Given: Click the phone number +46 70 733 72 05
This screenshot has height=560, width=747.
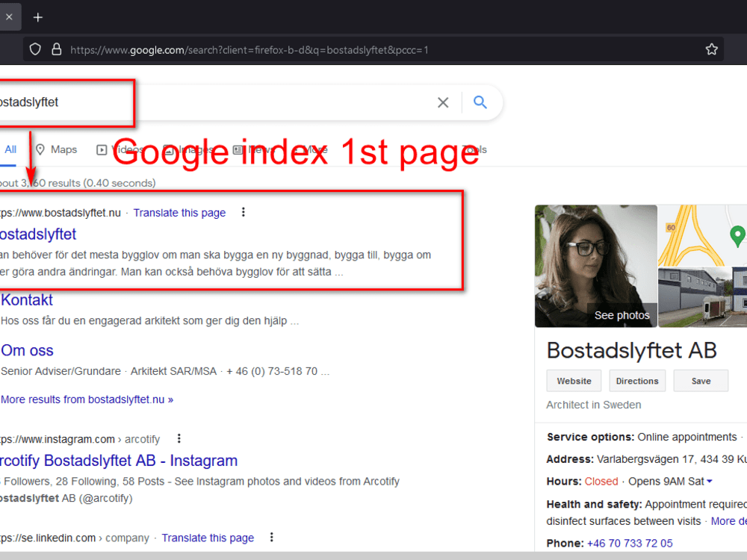Looking at the screenshot, I should coord(630,544).
